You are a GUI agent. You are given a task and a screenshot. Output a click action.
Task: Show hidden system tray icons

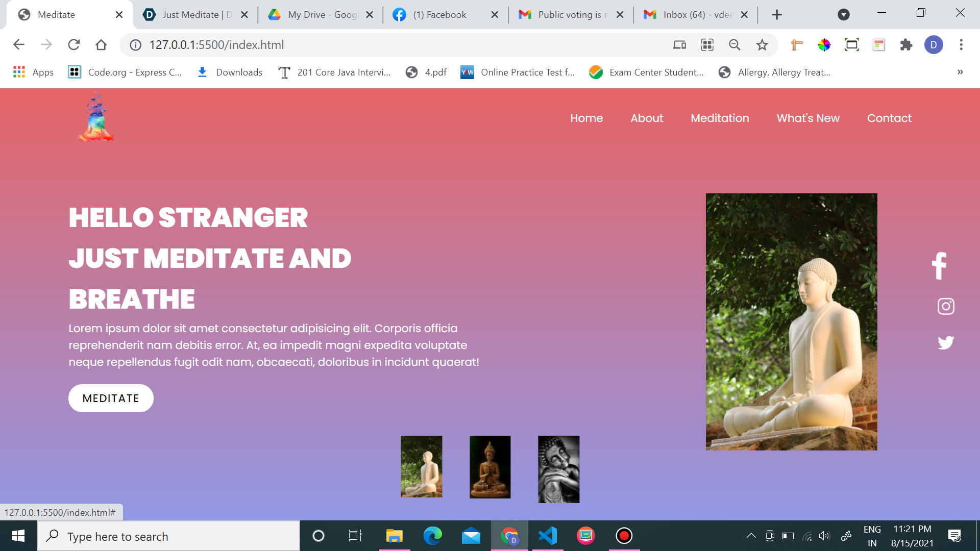click(x=751, y=536)
